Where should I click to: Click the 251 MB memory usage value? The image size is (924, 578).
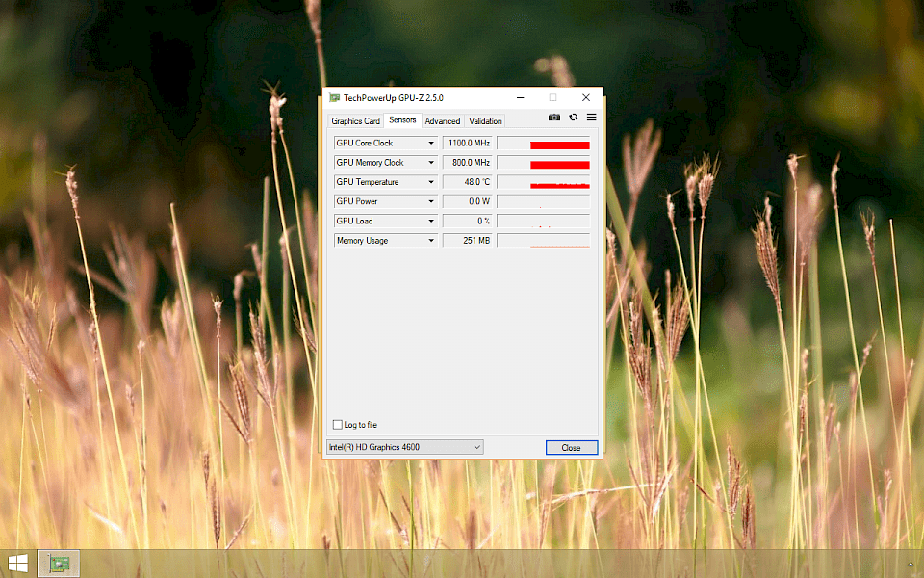[x=468, y=240]
